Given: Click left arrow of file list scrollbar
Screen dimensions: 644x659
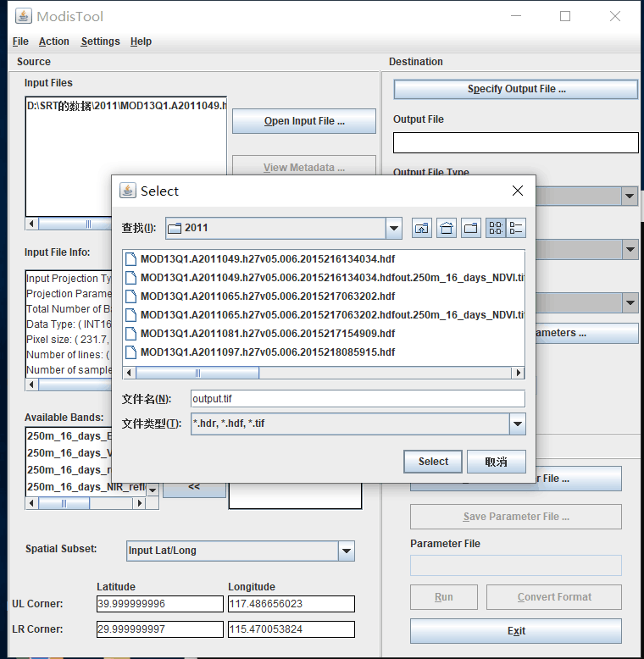Looking at the screenshot, I should (x=129, y=373).
